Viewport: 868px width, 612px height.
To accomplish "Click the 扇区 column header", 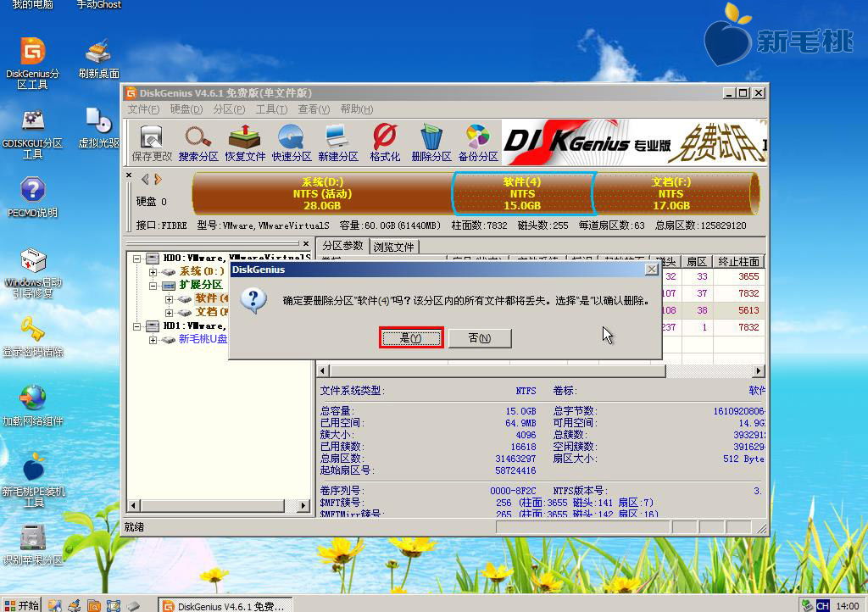I will (x=697, y=262).
